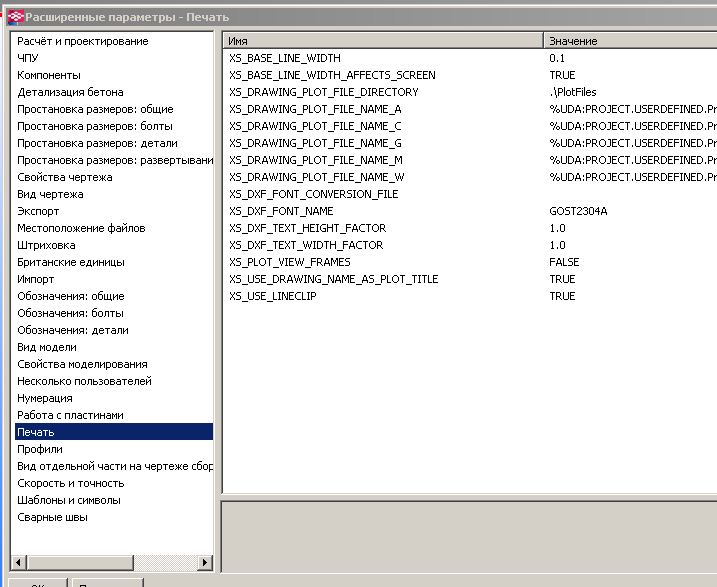Screen dimensions: 717x587
Task: Open the Сварные швы category
Action: click(52, 517)
